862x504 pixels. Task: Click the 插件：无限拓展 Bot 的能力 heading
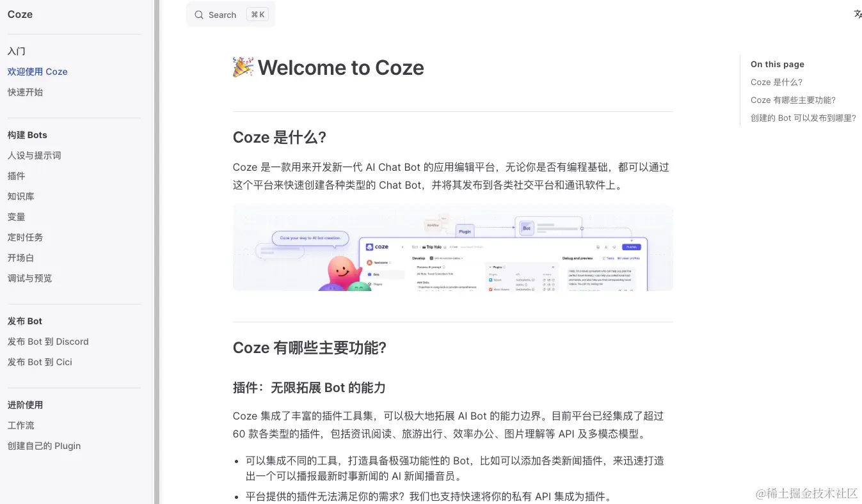tap(309, 388)
